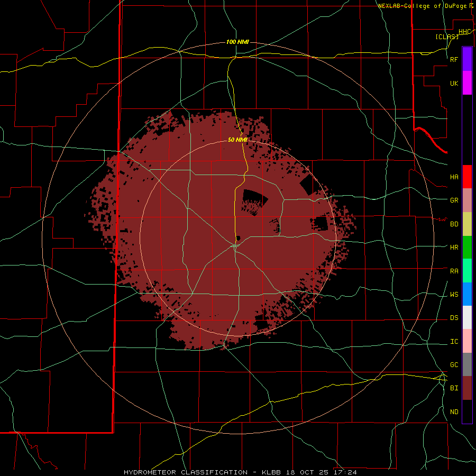Click the "WS" legend label
The image size is (476, 476).
pyautogui.click(x=454, y=295)
